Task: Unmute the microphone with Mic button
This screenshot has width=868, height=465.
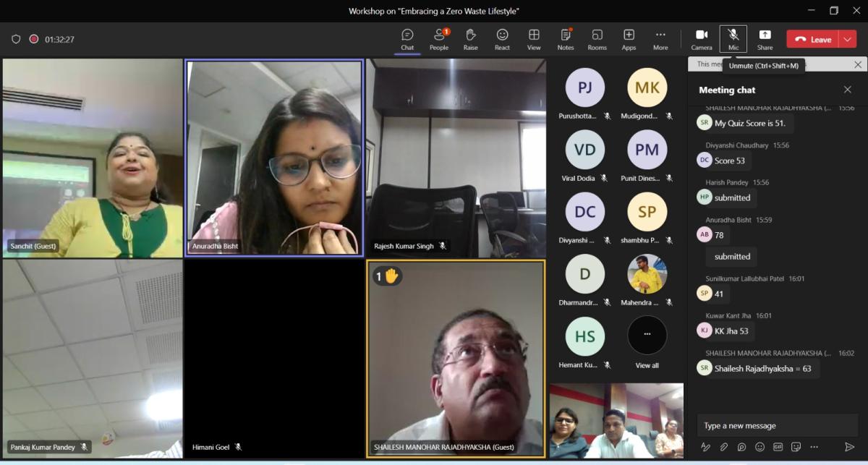Action: coord(733,39)
